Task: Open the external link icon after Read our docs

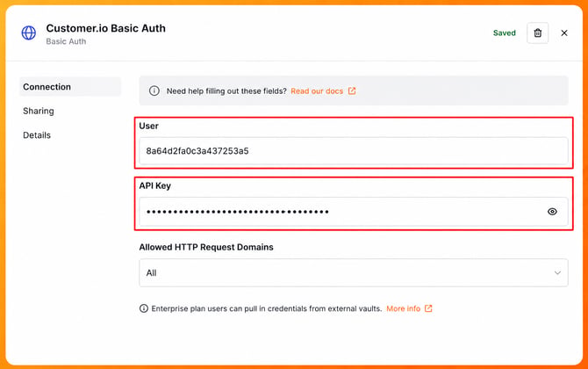Action: point(352,90)
